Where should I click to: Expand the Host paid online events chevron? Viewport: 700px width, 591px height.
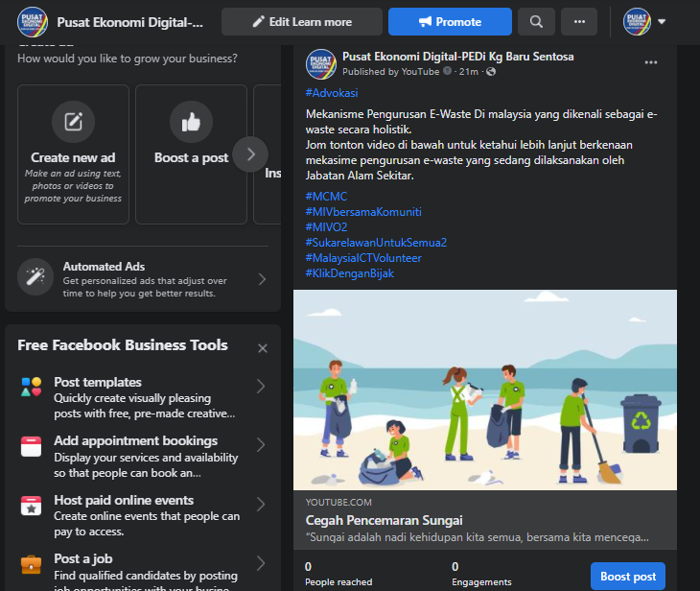point(261,504)
